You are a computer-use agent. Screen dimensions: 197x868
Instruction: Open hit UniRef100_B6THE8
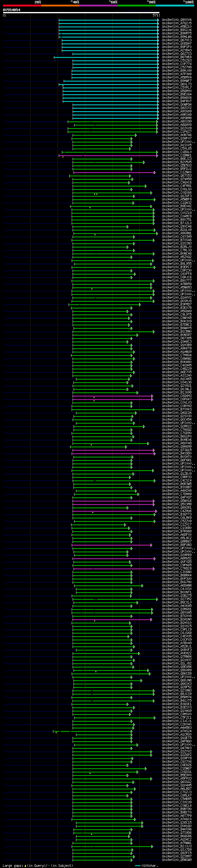coord(177,57)
